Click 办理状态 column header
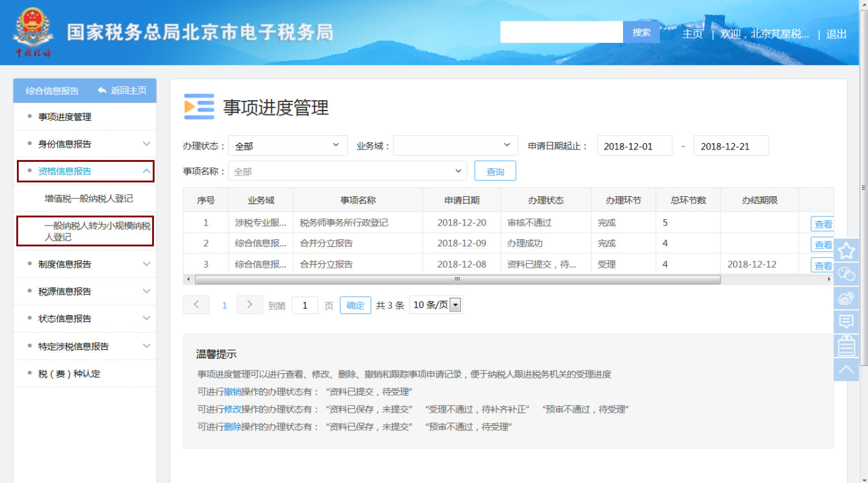The height and width of the screenshot is (483, 868). pos(546,200)
